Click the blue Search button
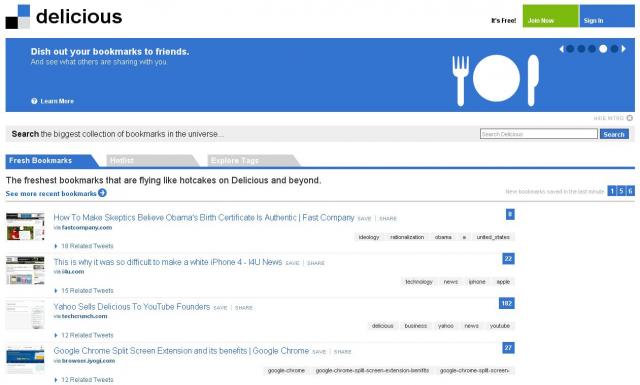 click(614, 134)
